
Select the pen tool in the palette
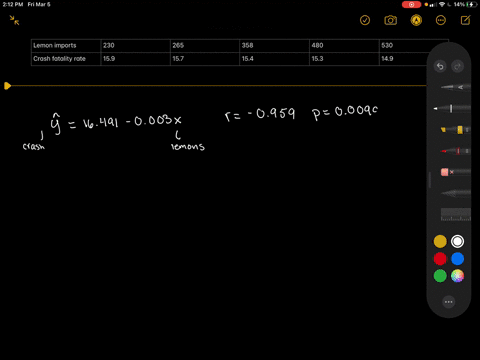(x=455, y=87)
